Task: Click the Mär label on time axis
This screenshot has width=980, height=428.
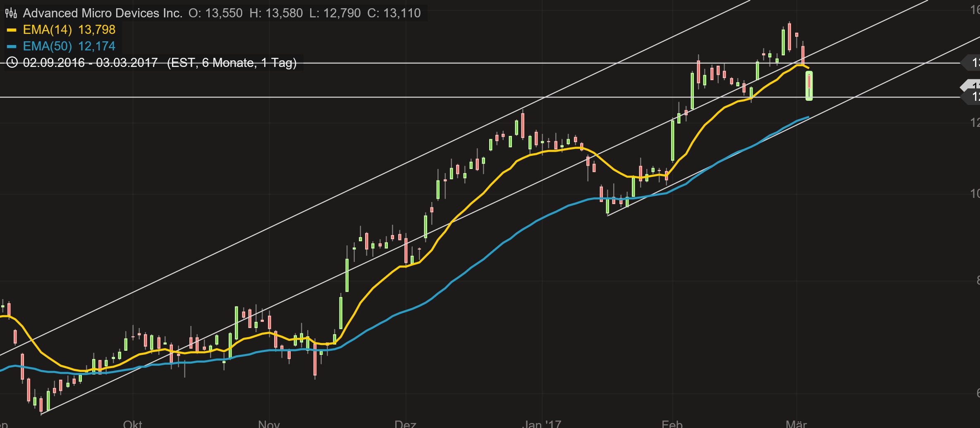Action: 796,424
